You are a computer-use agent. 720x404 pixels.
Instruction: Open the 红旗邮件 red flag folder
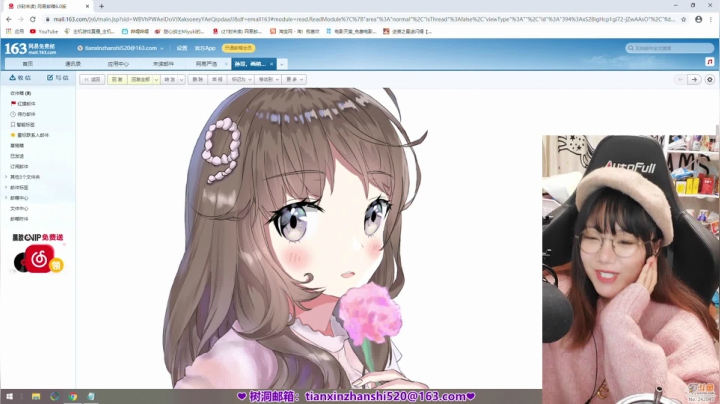23,104
